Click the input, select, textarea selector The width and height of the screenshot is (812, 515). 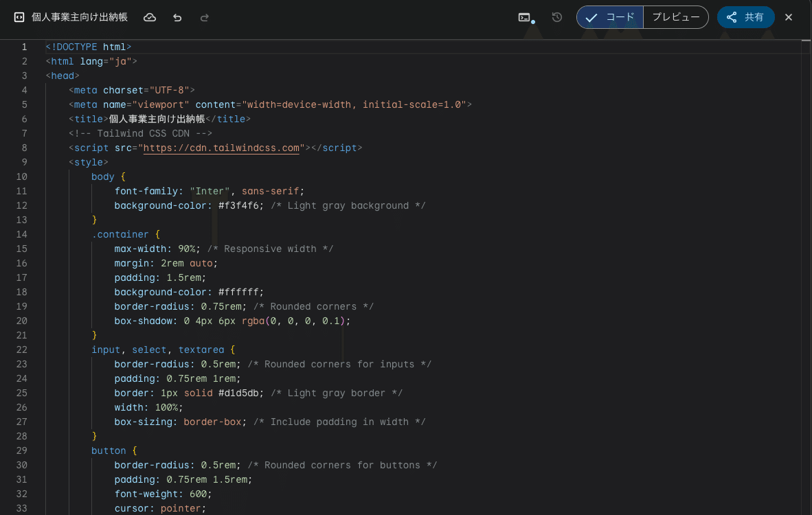click(x=158, y=350)
